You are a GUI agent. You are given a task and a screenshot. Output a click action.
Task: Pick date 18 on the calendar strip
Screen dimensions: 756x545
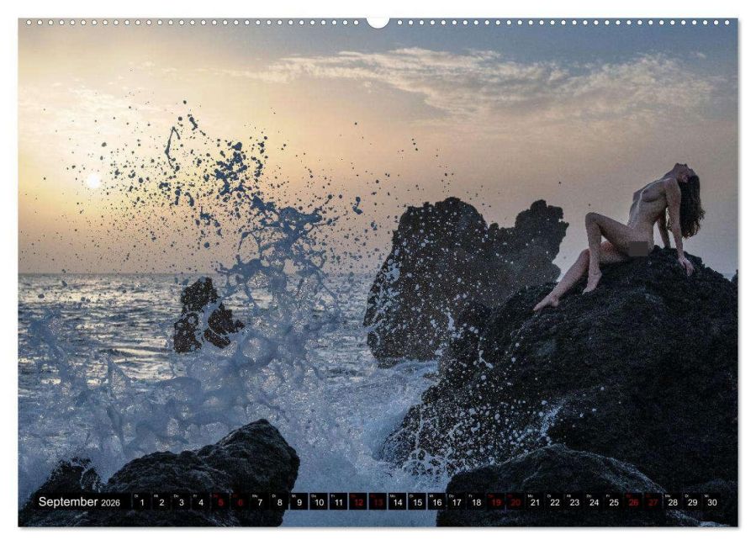pos(476,501)
